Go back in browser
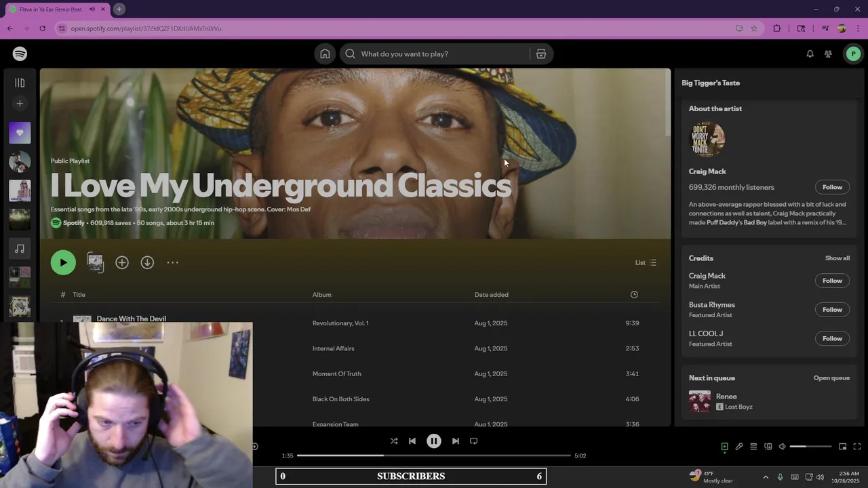The image size is (868, 488). click(x=9, y=28)
